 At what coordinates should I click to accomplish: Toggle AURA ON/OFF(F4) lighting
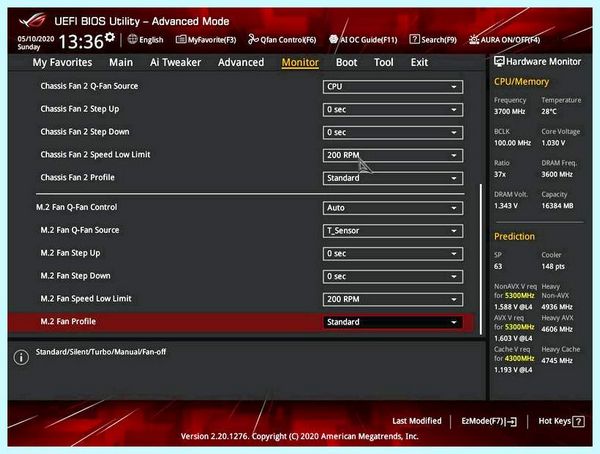point(504,39)
